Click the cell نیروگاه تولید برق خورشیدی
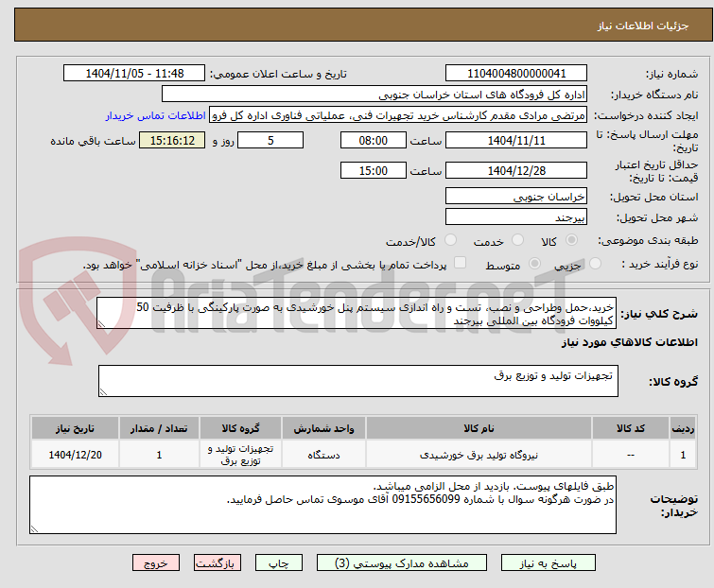The width and height of the screenshot is (714, 588). pyautogui.click(x=479, y=455)
